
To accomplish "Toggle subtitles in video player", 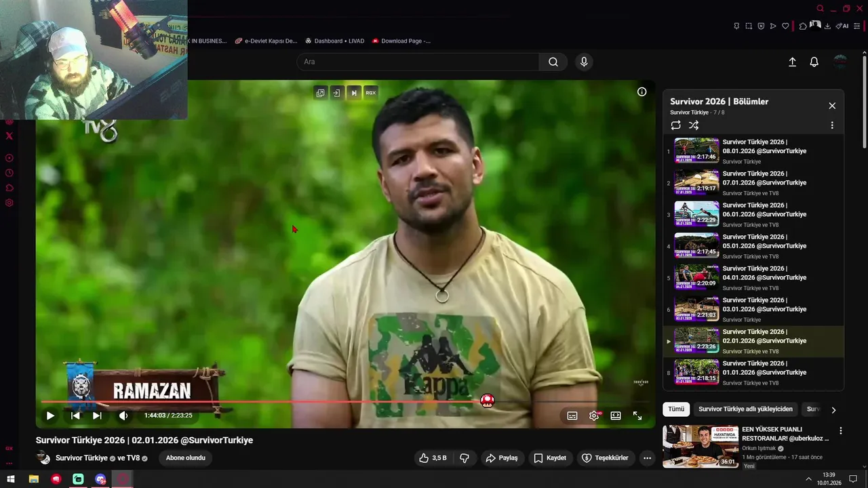I will point(572,415).
